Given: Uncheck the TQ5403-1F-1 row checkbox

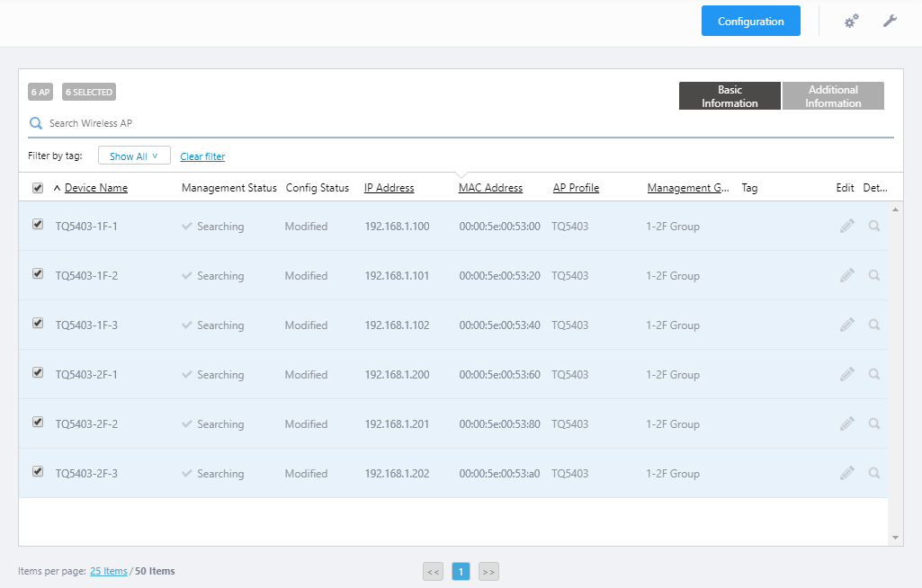Looking at the screenshot, I should (38, 225).
